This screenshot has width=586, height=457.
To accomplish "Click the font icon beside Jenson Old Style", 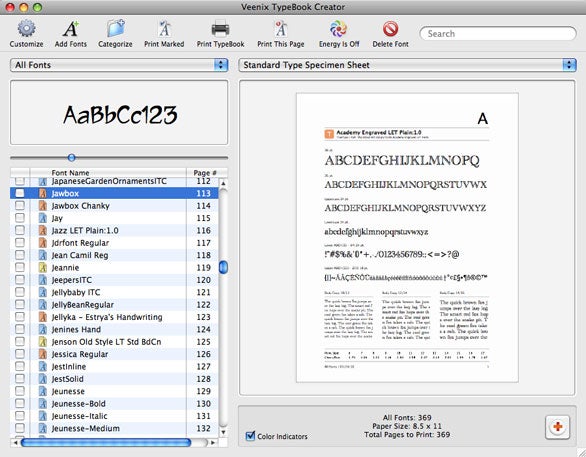I will coord(43,342).
